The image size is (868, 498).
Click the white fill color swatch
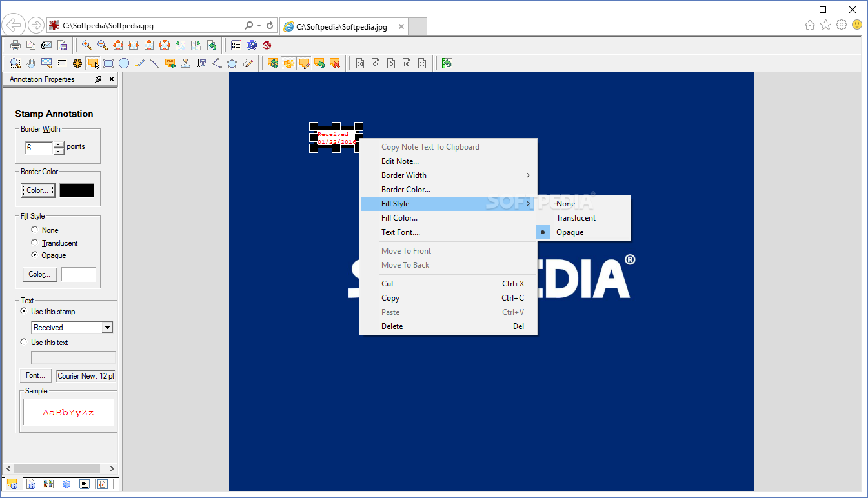click(79, 274)
